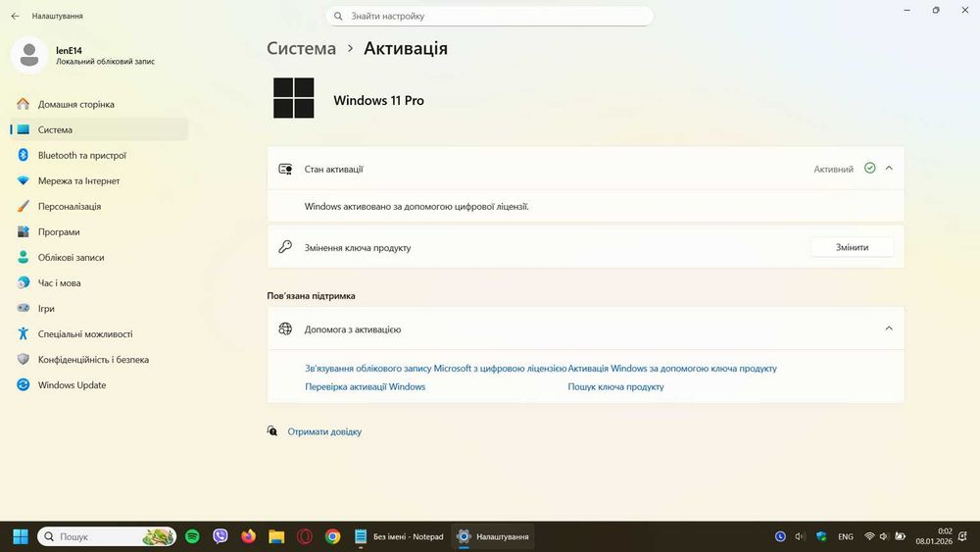Click the Стан активації certificate icon

(x=285, y=169)
